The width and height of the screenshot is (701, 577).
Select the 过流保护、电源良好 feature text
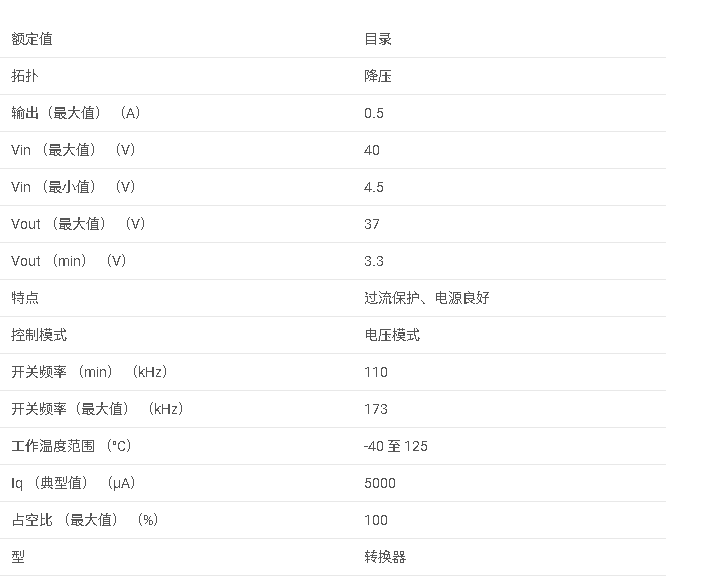426,298
